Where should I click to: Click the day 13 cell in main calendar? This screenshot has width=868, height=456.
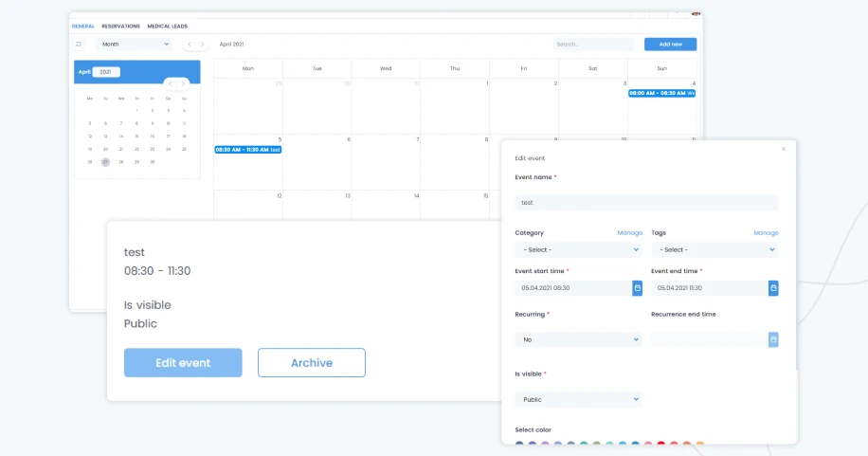point(317,206)
